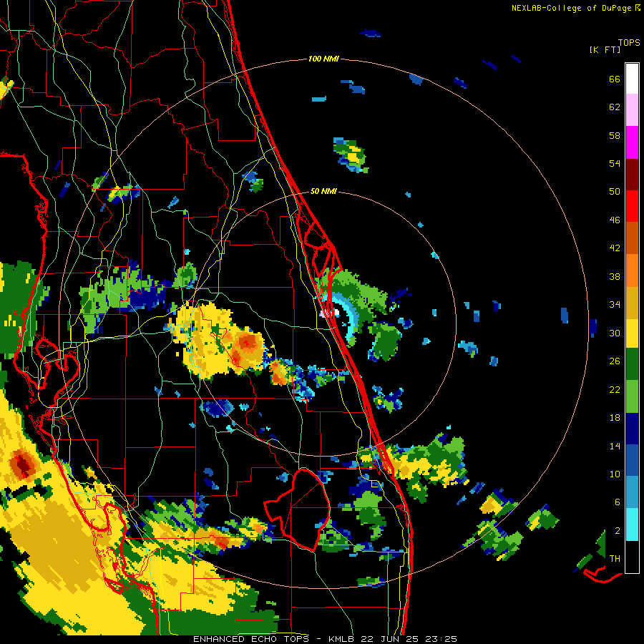Pick the magenta swatch in color scale
The image size is (644, 644).
[632, 142]
